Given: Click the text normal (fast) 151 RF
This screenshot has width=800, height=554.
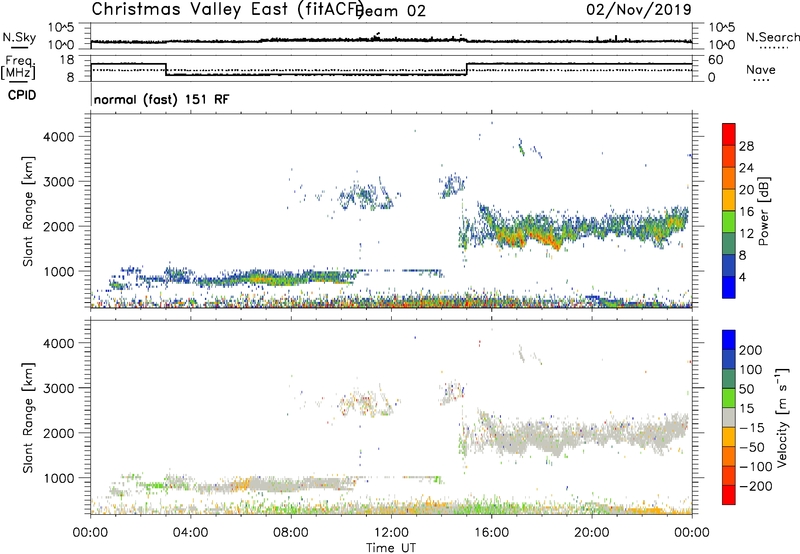Looking at the screenshot, I should tap(162, 99).
